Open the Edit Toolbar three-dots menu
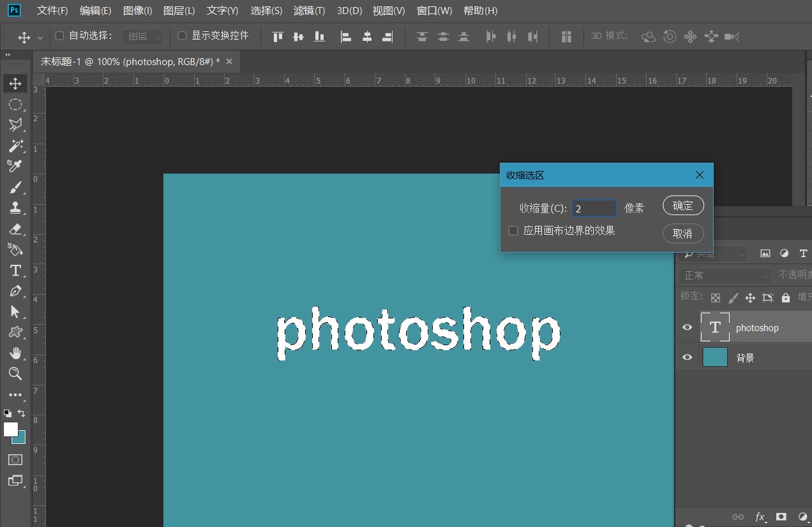This screenshot has height=527, width=812. tap(15, 395)
